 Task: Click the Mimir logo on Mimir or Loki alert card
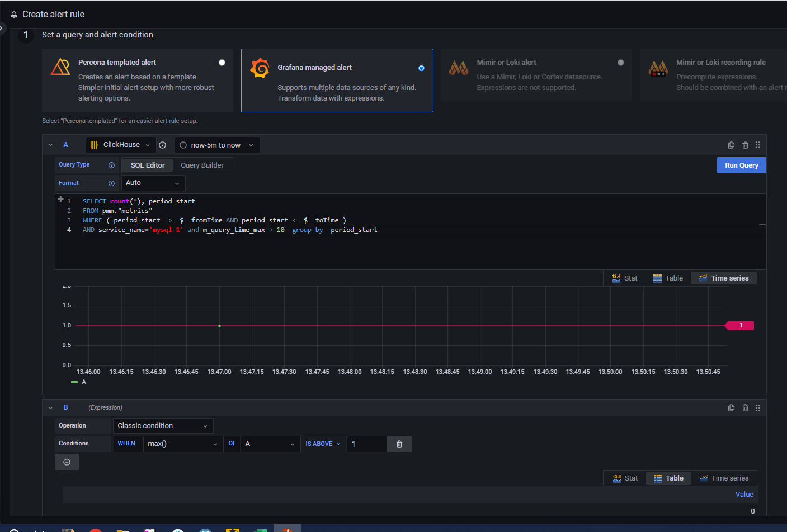pyautogui.click(x=459, y=68)
